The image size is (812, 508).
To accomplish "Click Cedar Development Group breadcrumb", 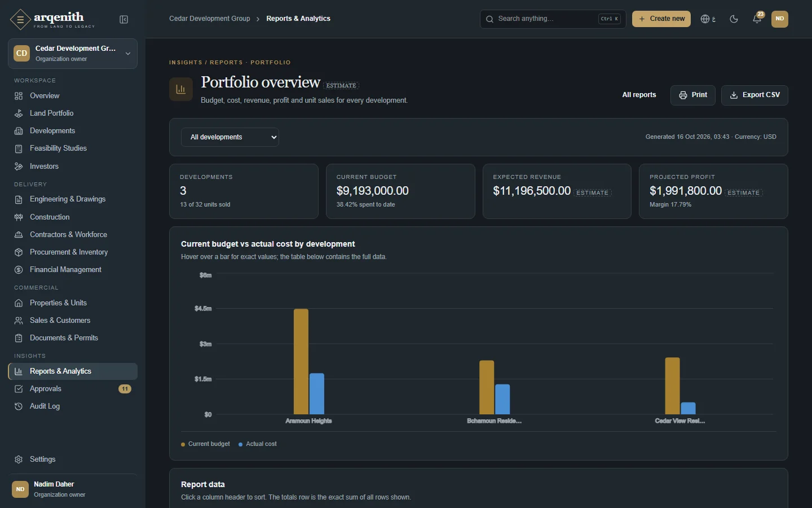I will [210, 19].
